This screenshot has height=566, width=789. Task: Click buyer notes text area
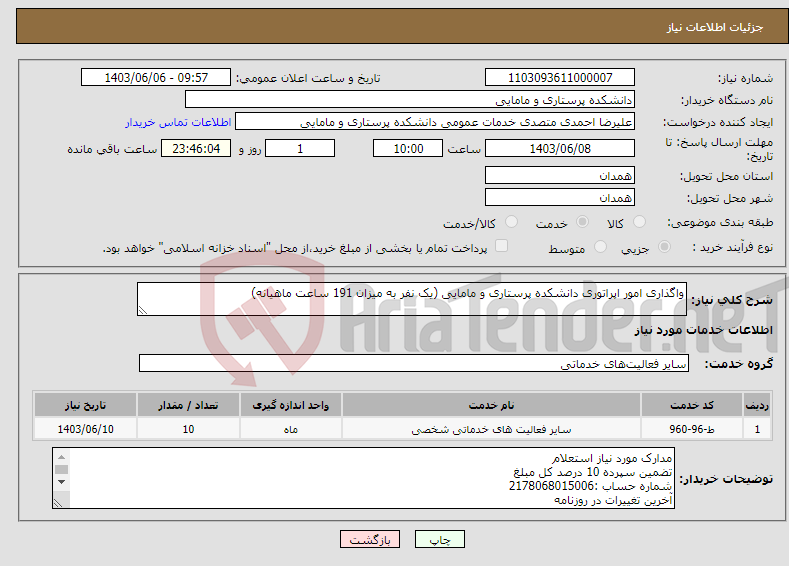[363, 478]
